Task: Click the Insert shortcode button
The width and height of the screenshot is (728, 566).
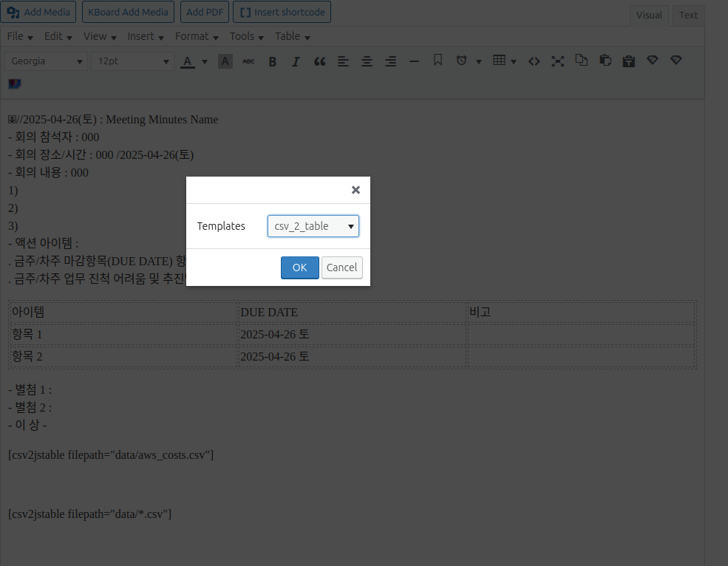Action: tap(282, 12)
